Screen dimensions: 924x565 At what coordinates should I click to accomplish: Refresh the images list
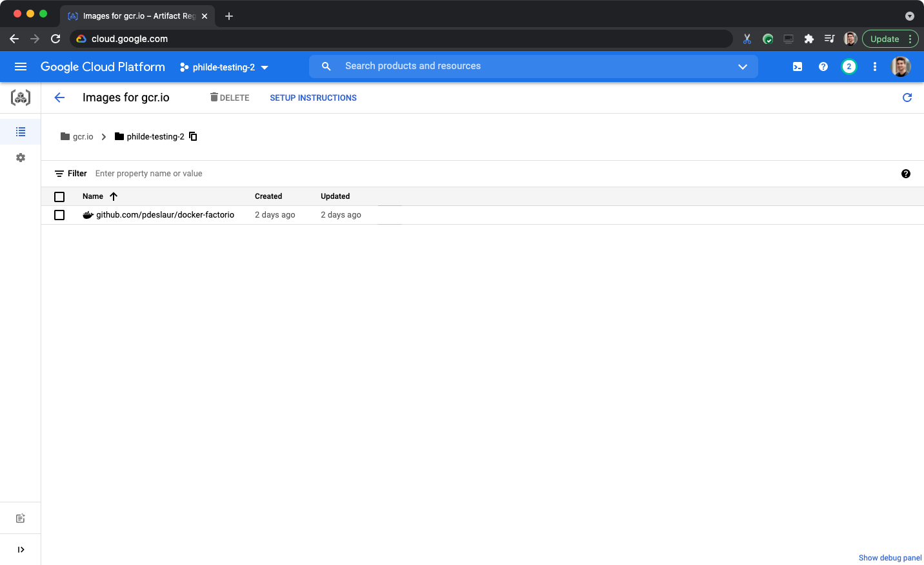pyautogui.click(x=907, y=98)
